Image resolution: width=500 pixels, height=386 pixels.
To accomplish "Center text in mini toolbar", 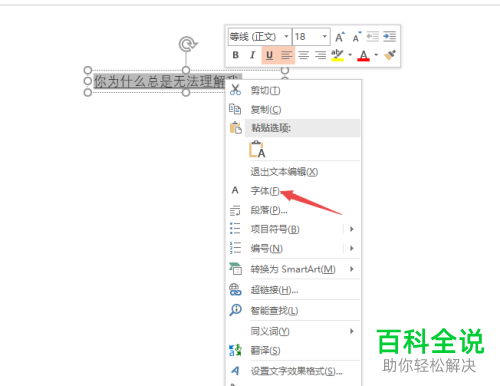I will coord(303,55).
